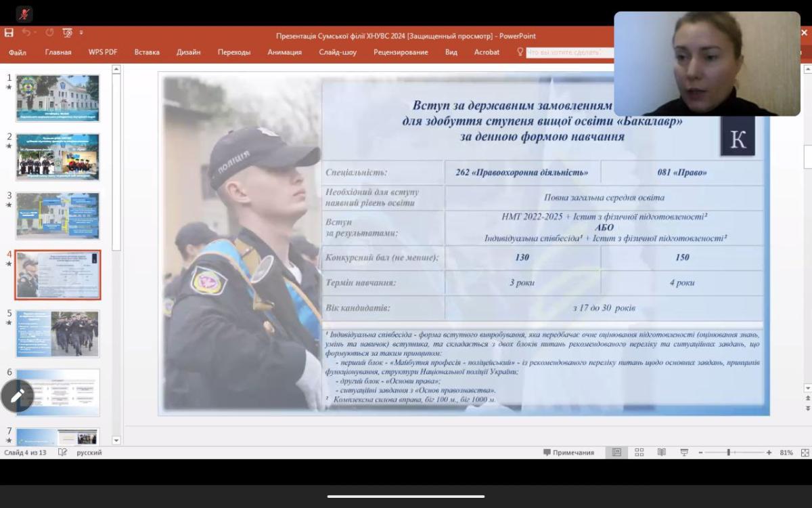812x508 pixels.
Task: Click the 'Спеціальність:' row label
Action: click(x=357, y=173)
